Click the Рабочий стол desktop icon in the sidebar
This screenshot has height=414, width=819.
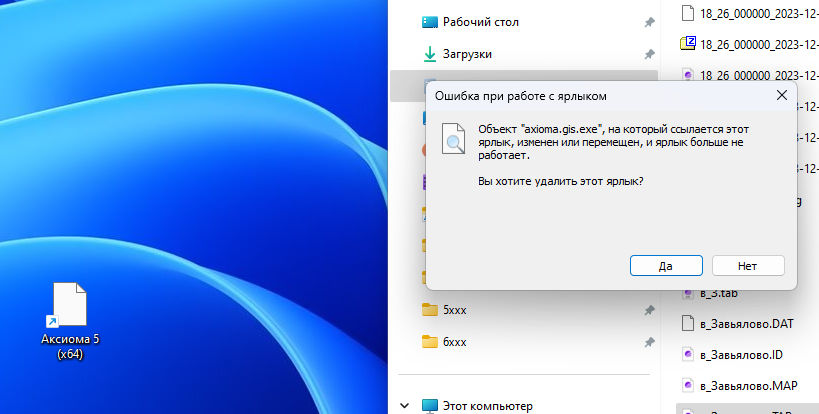tap(429, 22)
